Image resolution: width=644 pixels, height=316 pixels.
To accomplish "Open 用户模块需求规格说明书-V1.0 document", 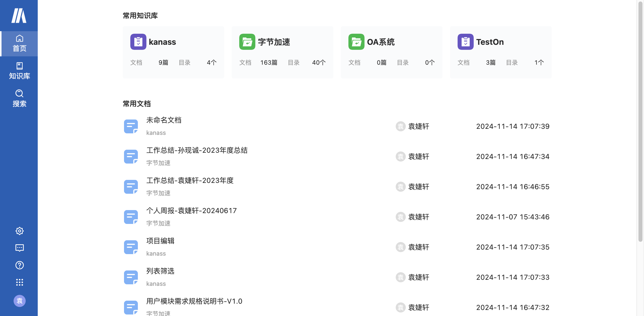I will (194, 301).
